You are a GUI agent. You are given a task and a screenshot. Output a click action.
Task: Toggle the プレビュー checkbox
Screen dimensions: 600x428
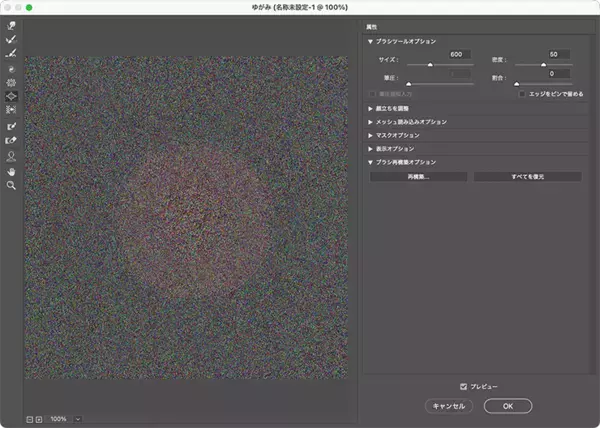pyautogui.click(x=463, y=387)
